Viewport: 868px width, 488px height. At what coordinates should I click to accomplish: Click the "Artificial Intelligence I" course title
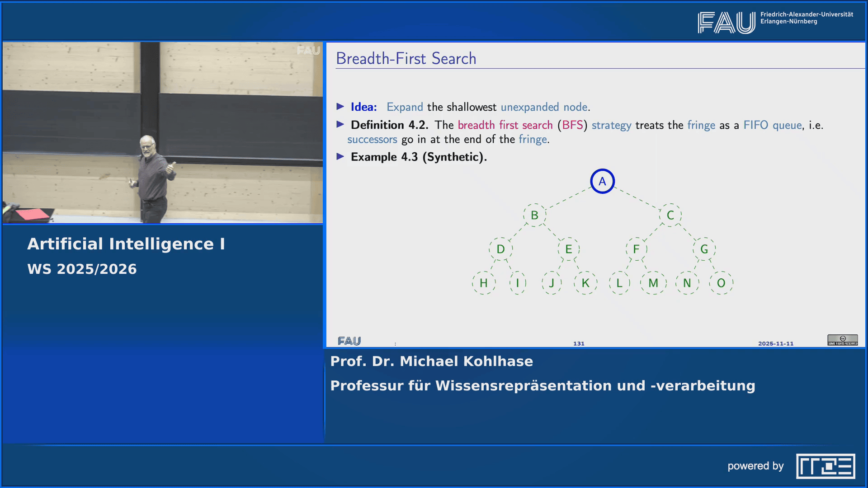click(x=127, y=243)
